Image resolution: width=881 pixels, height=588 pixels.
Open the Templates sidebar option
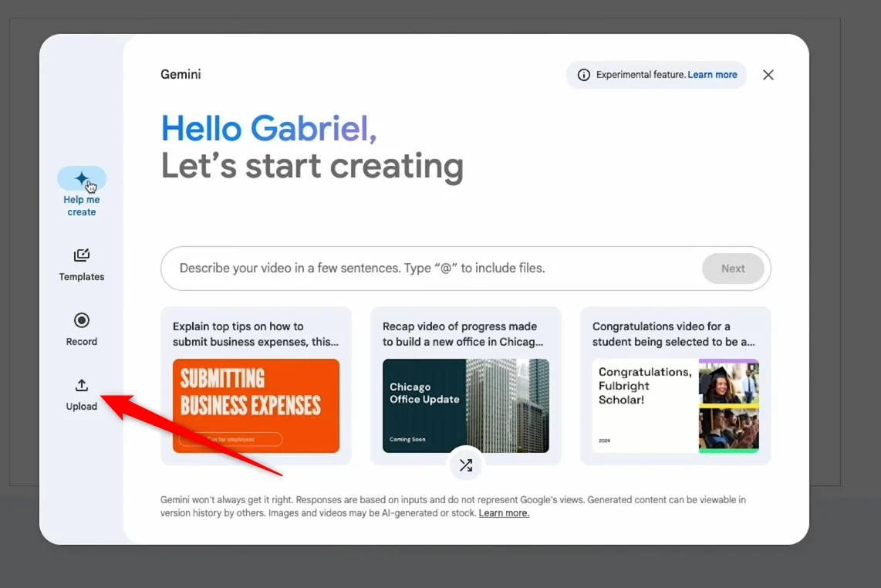coord(82,265)
